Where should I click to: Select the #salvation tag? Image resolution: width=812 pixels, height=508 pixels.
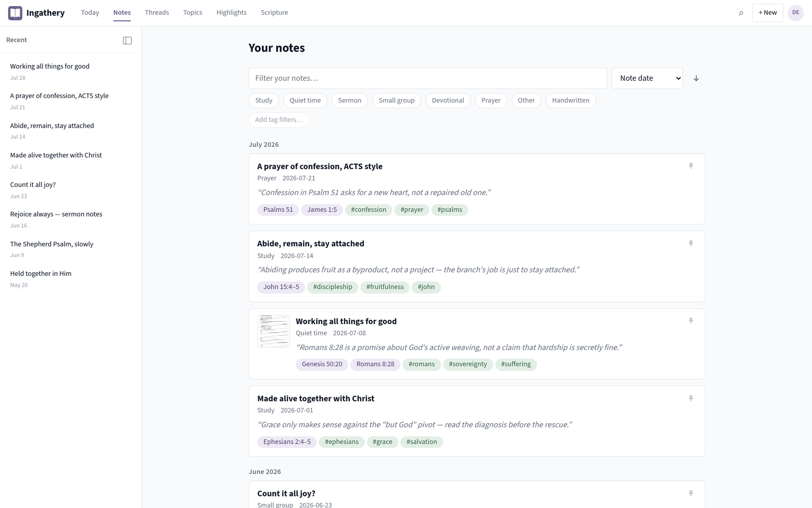tap(422, 442)
